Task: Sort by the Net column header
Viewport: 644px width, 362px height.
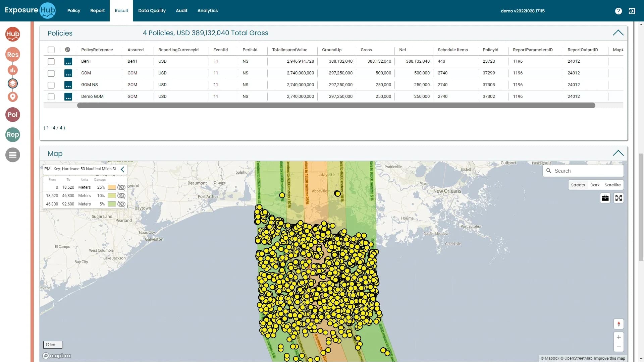Action: tap(402, 50)
